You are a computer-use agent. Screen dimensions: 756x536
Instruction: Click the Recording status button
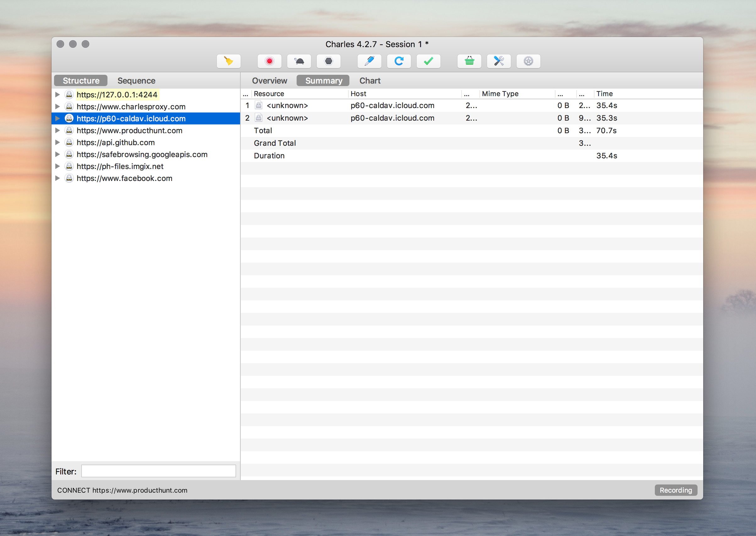pyautogui.click(x=676, y=490)
